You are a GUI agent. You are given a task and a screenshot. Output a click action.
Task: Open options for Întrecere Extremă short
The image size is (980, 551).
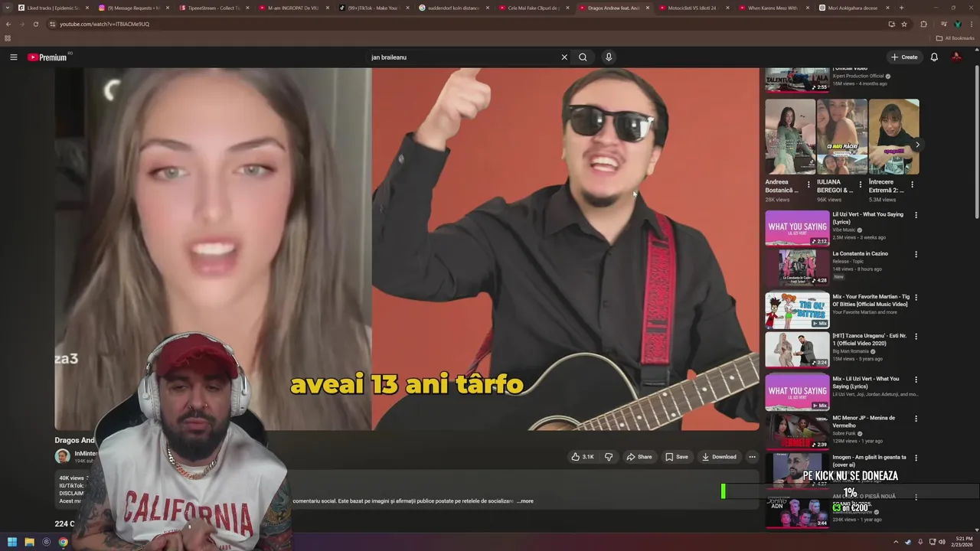point(912,184)
